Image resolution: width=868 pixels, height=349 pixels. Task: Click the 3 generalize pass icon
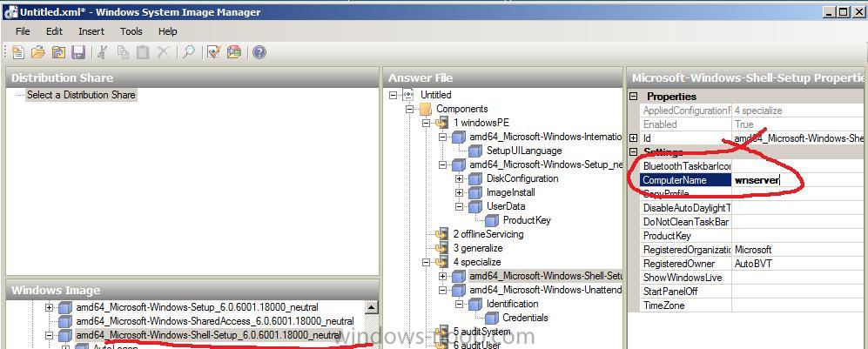441,248
